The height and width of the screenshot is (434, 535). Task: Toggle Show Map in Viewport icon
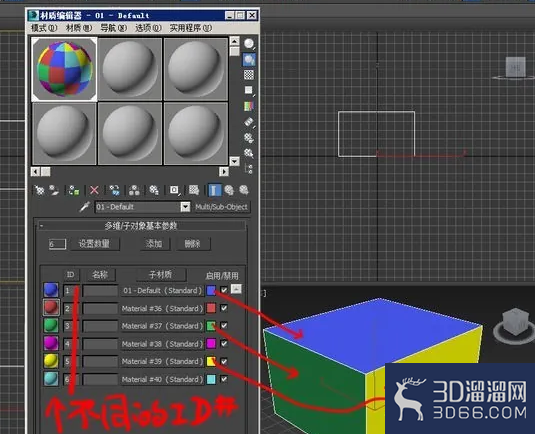pos(194,190)
